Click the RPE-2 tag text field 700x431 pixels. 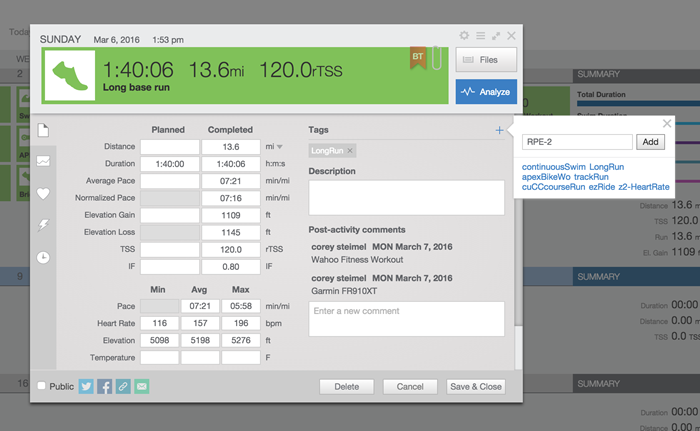coord(577,142)
